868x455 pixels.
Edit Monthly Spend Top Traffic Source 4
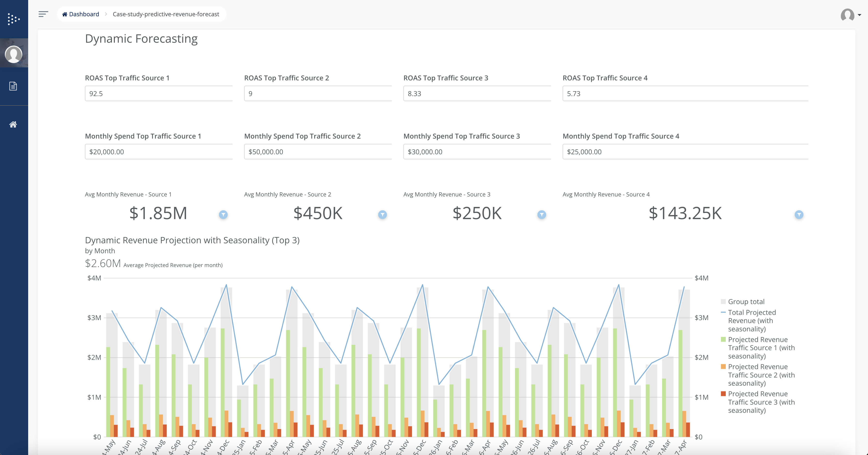(685, 152)
